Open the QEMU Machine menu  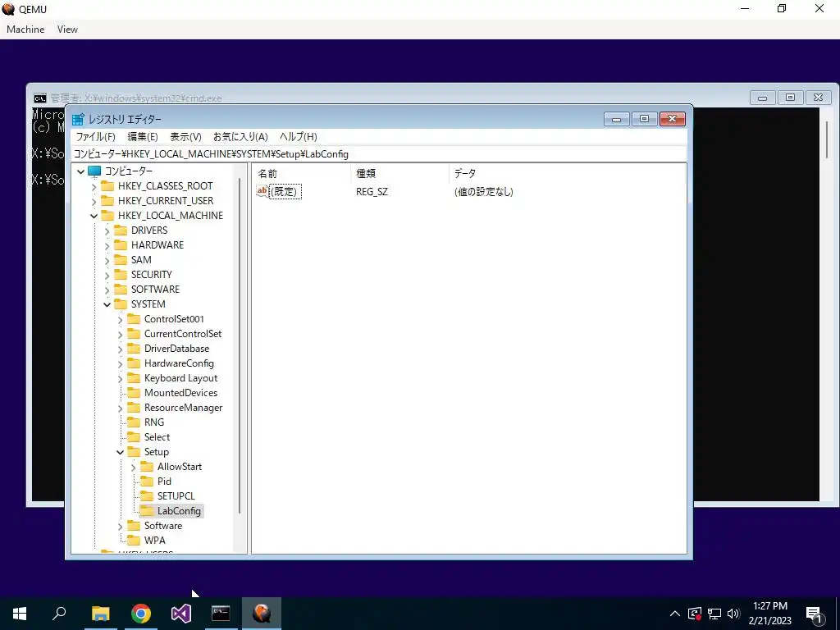tap(25, 30)
